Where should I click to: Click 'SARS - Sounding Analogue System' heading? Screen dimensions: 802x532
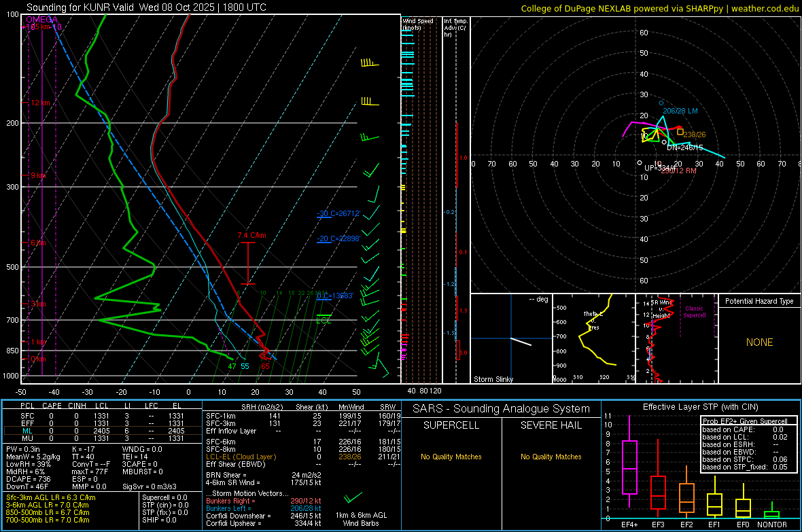[x=502, y=409]
